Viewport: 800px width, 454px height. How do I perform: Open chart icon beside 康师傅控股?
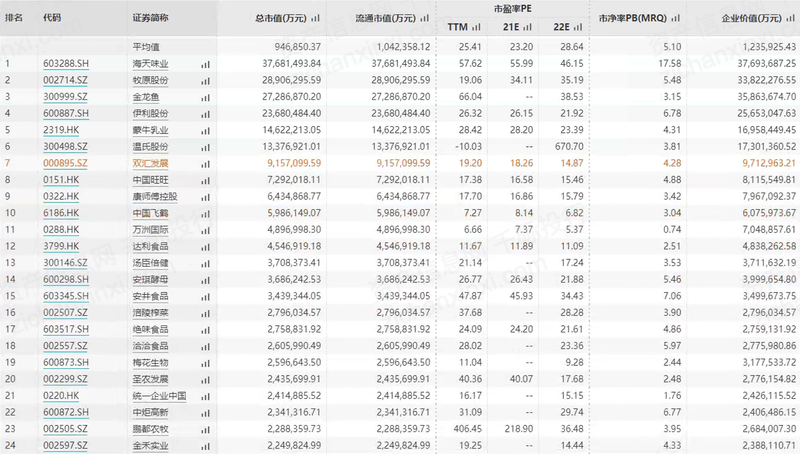205,197
